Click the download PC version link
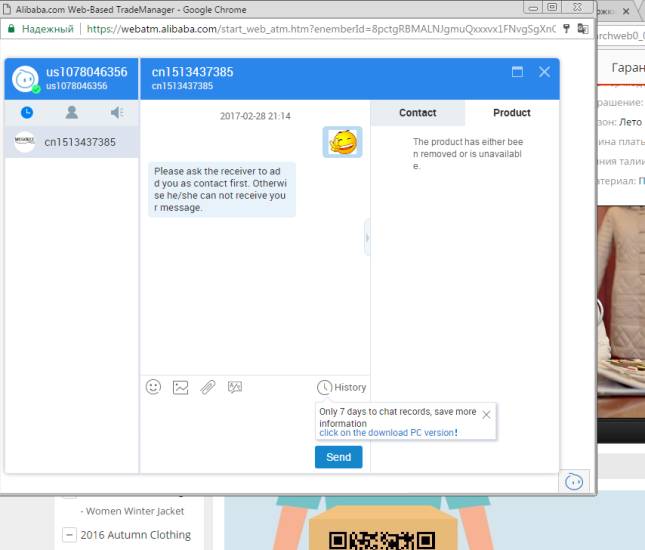The height and width of the screenshot is (550, 645). pos(387,433)
